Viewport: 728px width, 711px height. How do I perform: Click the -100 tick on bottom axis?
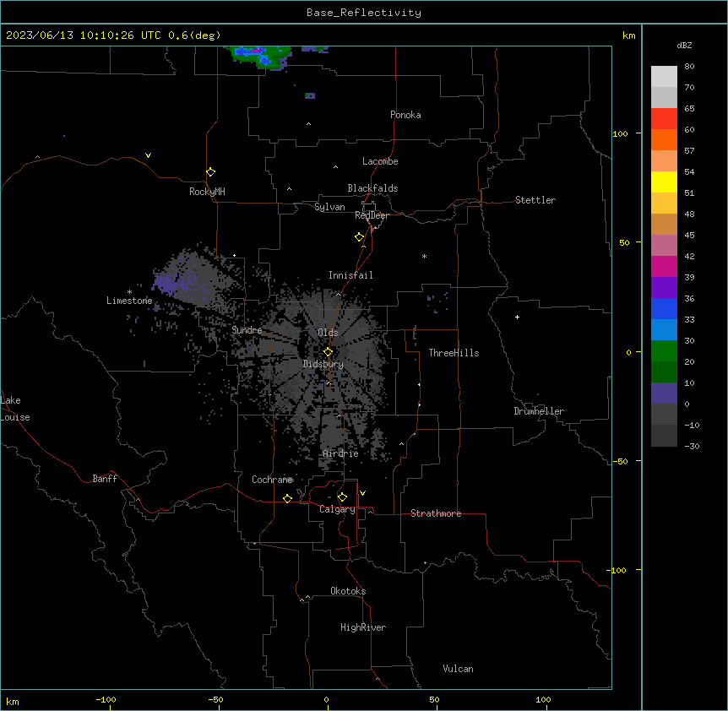point(106,699)
